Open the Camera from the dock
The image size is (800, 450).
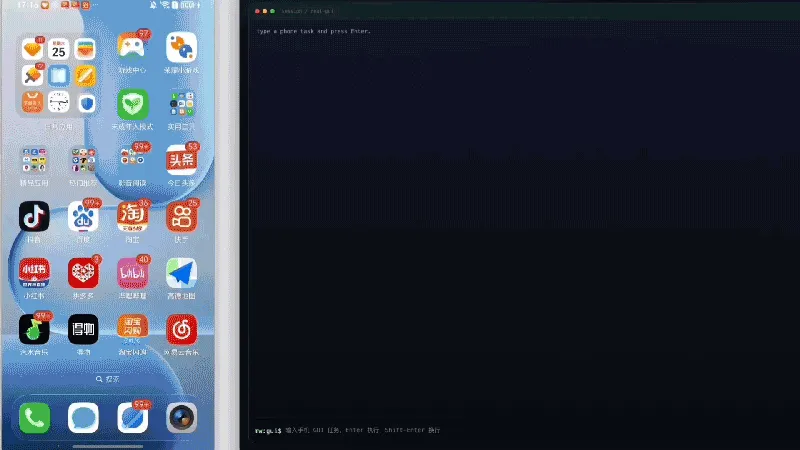(181, 418)
